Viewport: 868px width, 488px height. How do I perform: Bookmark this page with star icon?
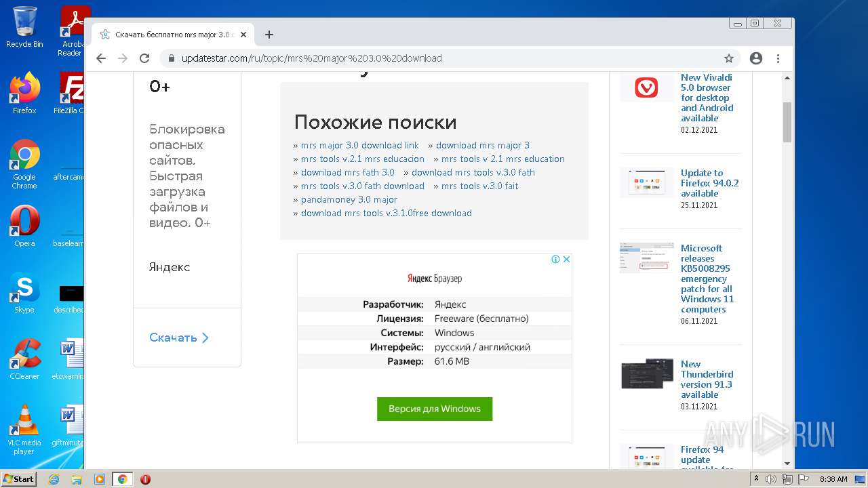729,58
